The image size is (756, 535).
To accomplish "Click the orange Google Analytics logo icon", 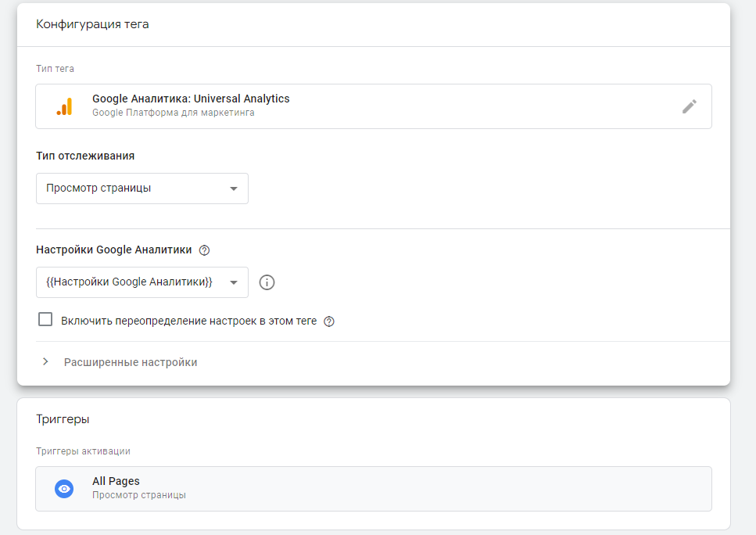I will 64,106.
